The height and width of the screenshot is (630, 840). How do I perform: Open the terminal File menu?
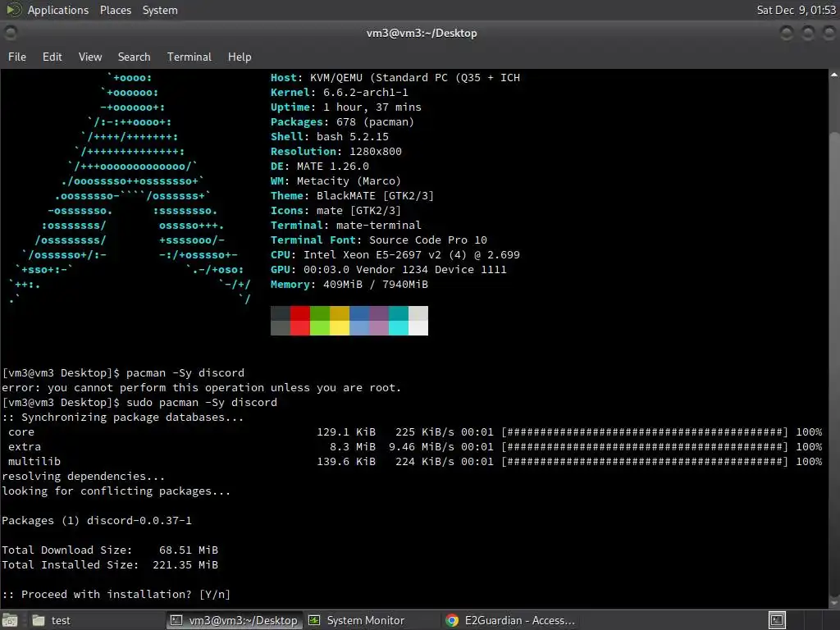tap(17, 57)
